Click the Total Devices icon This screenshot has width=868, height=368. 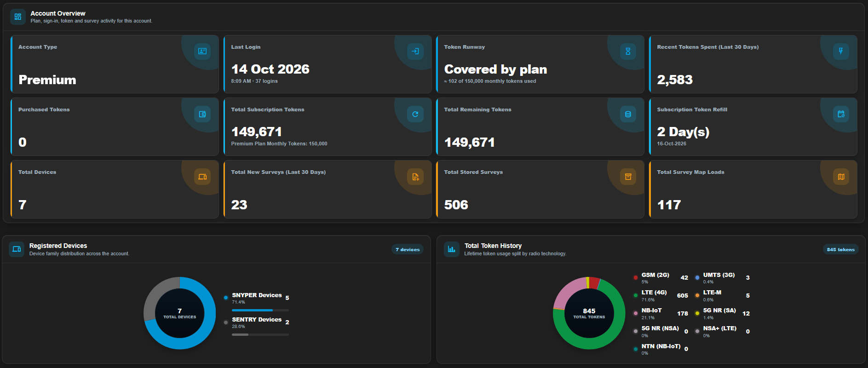202,177
